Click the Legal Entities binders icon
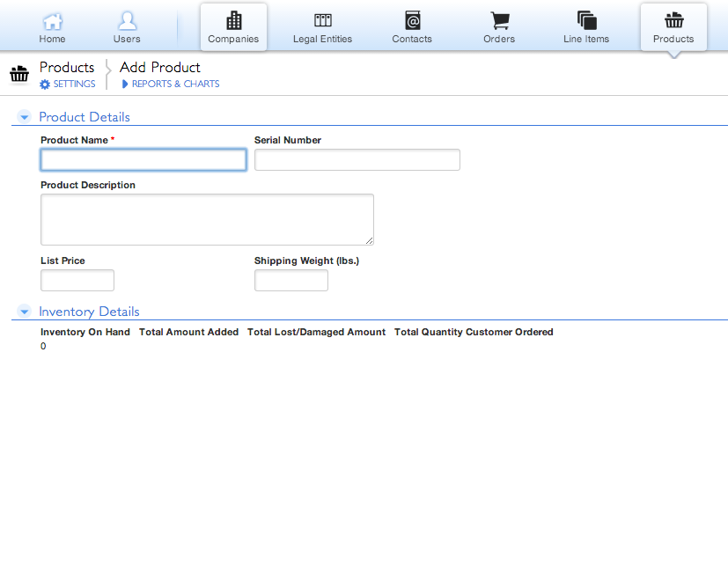The image size is (728, 565). point(323,20)
